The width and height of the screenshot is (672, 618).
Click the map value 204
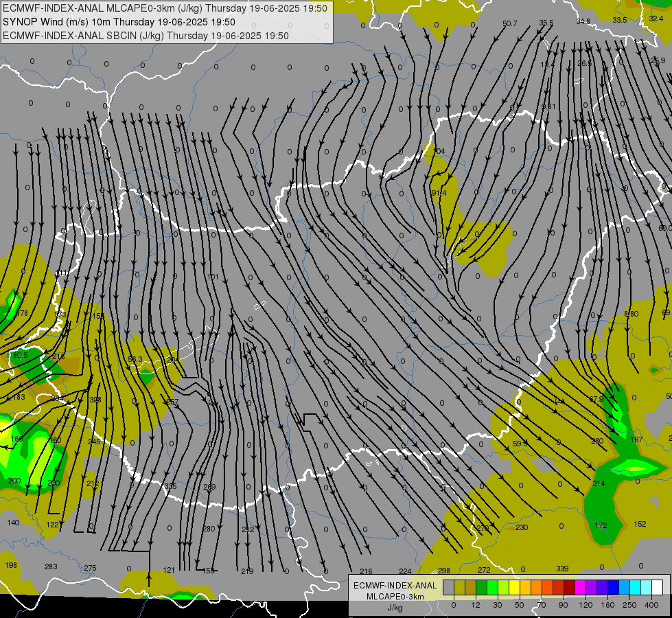pos(173,360)
